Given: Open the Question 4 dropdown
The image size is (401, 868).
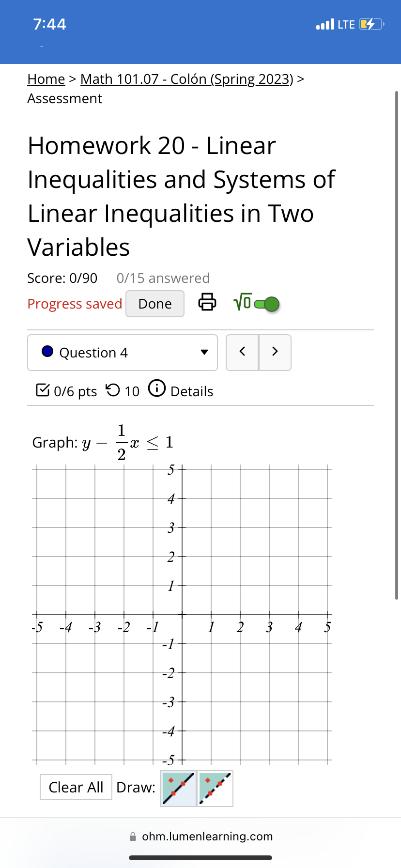Looking at the screenshot, I should click(123, 353).
